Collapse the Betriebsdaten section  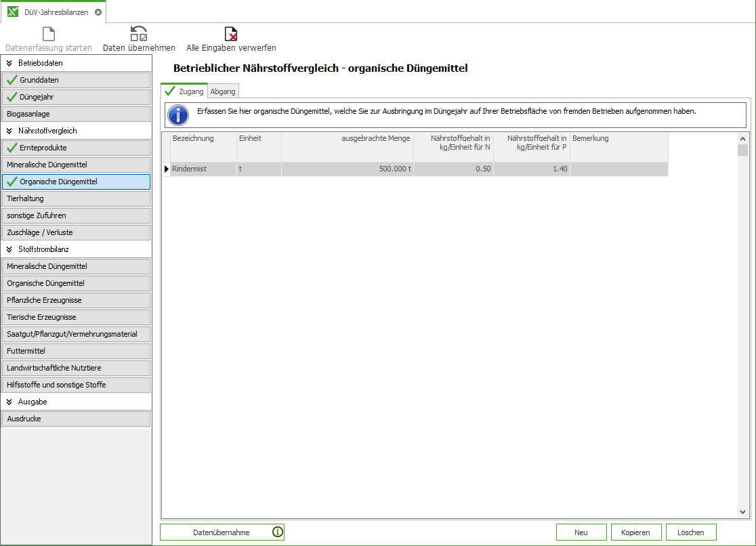point(9,63)
